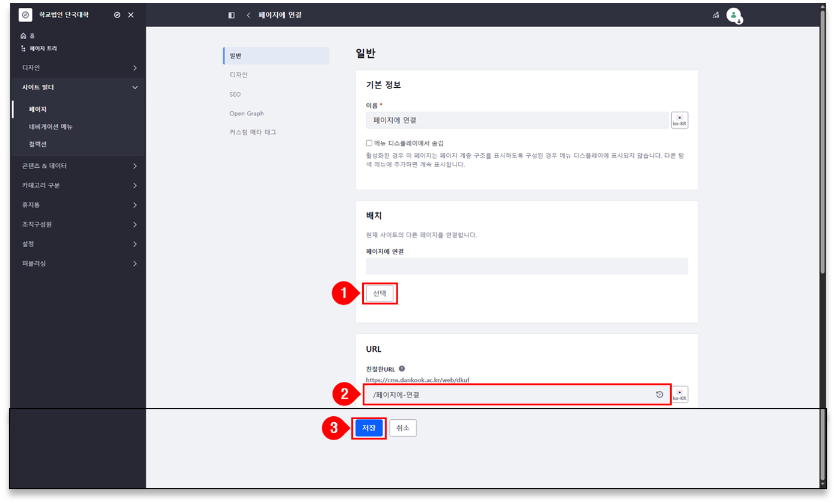This screenshot has height=504, width=836.
Task: Click the 친절한URL input field
Action: point(511,395)
